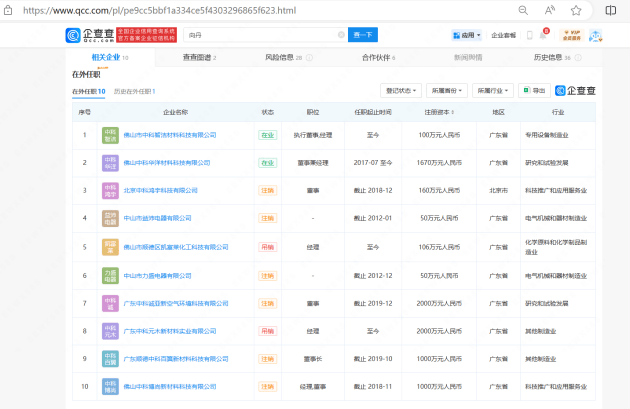Open the row 9 company link starting with 广东顺德
This screenshot has width=630, height=409.
click(176, 359)
